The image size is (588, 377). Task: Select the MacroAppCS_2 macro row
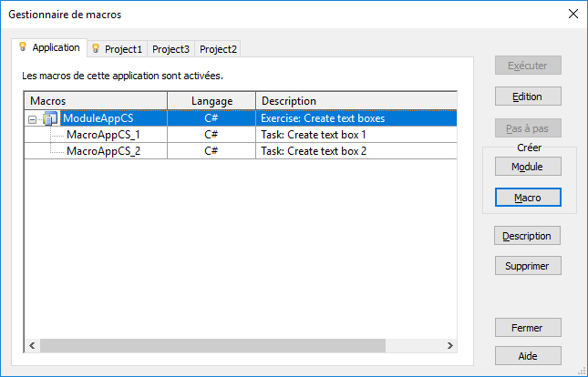point(103,151)
